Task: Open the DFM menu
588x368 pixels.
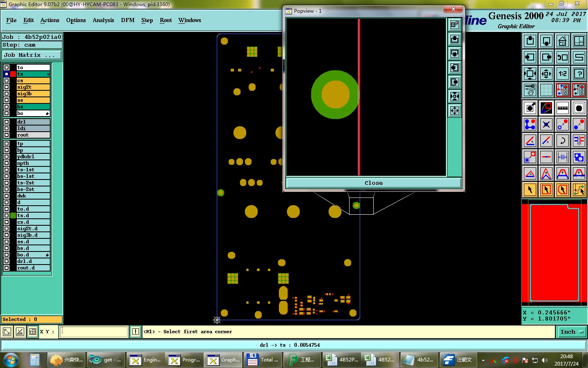Action: coord(127,20)
